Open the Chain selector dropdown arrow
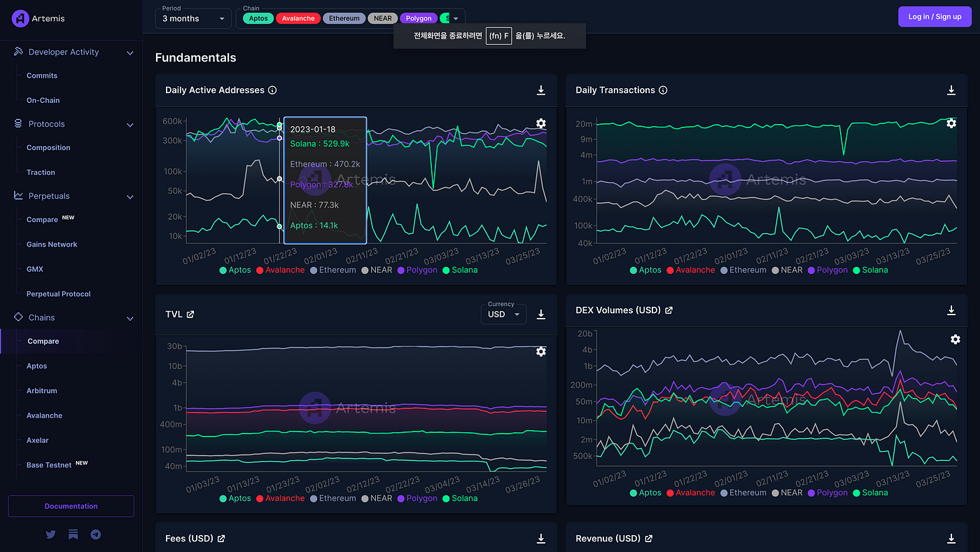Screen dimensions: 980x552 (x=456, y=19)
